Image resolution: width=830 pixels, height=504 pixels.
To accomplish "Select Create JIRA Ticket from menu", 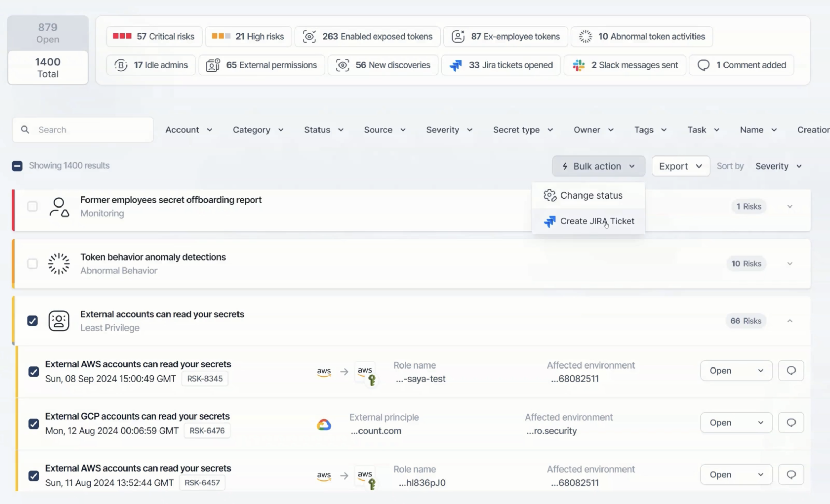I will coord(588,221).
